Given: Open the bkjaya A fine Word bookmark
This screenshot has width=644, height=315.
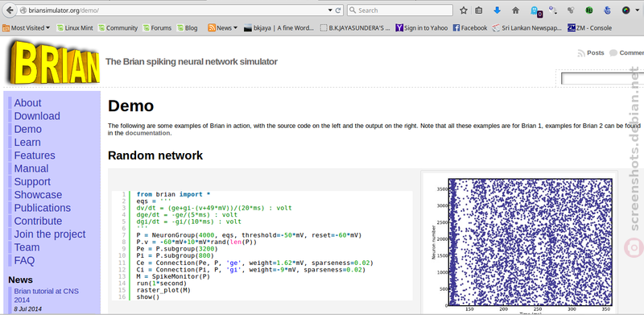Looking at the screenshot, I should click(279, 28).
